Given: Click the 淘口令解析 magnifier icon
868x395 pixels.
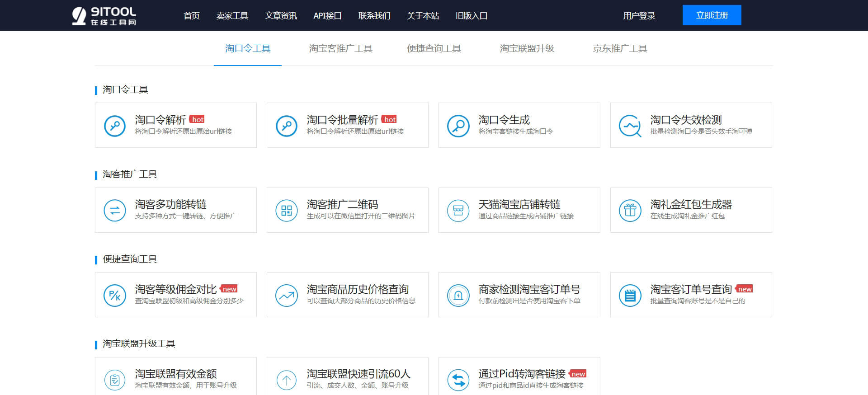Looking at the screenshot, I should coord(115,126).
